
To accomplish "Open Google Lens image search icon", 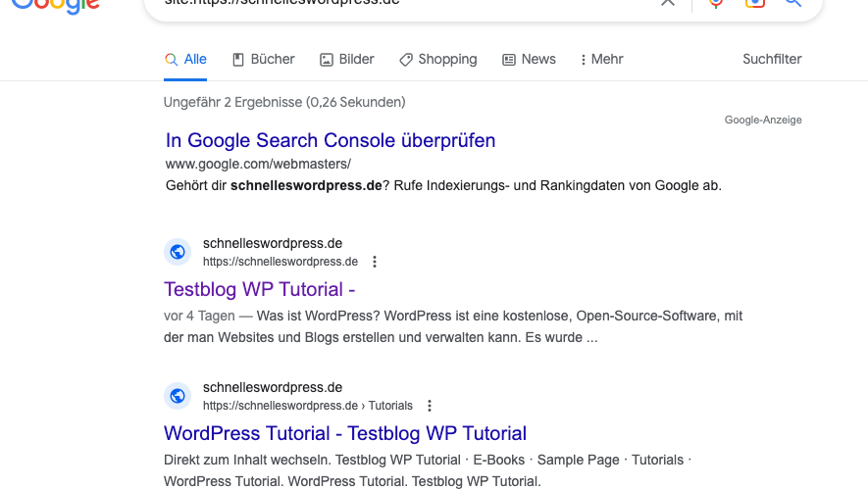I will tap(755, 3).
